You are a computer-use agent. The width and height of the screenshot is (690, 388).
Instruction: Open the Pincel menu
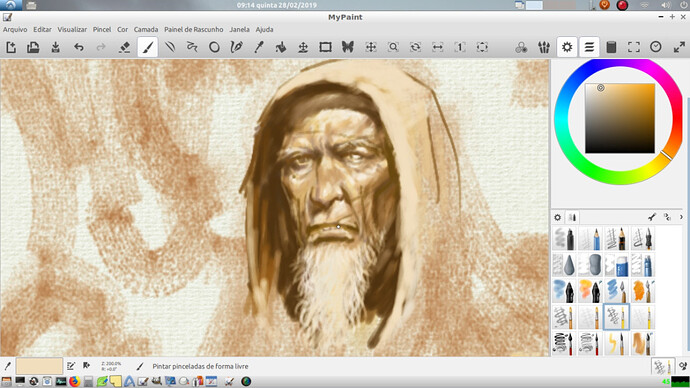point(102,29)
